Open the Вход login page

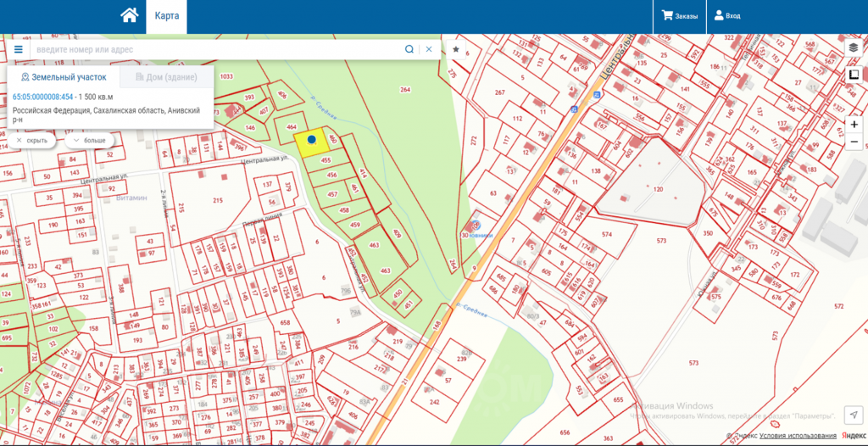point(727,16)
